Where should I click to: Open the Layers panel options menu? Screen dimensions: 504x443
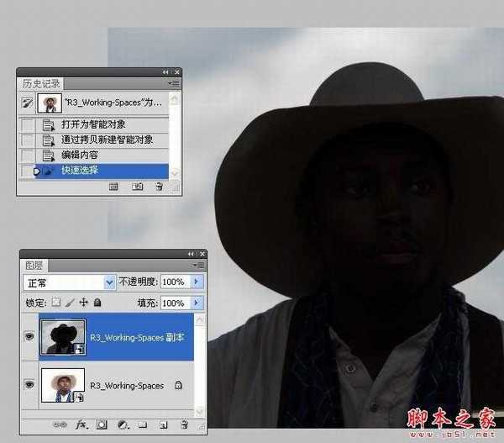[199, 266]
